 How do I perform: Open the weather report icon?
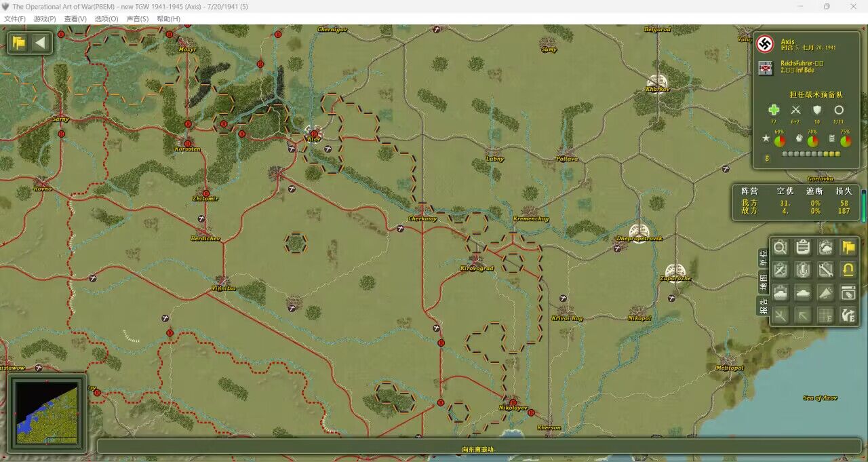pos(825,248)
